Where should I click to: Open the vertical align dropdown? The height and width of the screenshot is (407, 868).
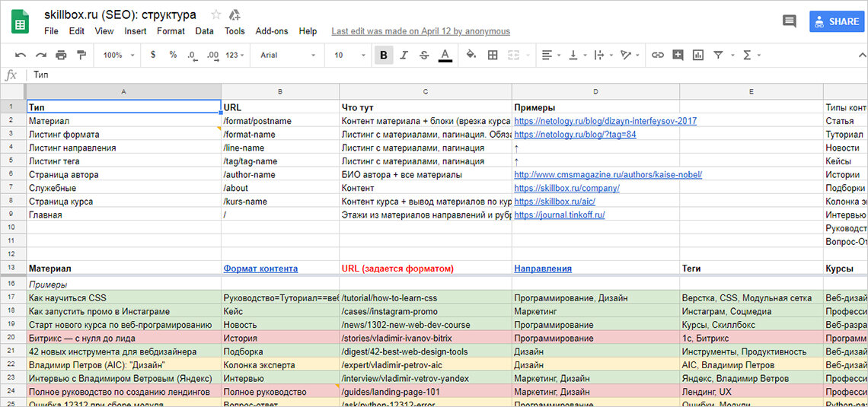click(x=577, y=56)
